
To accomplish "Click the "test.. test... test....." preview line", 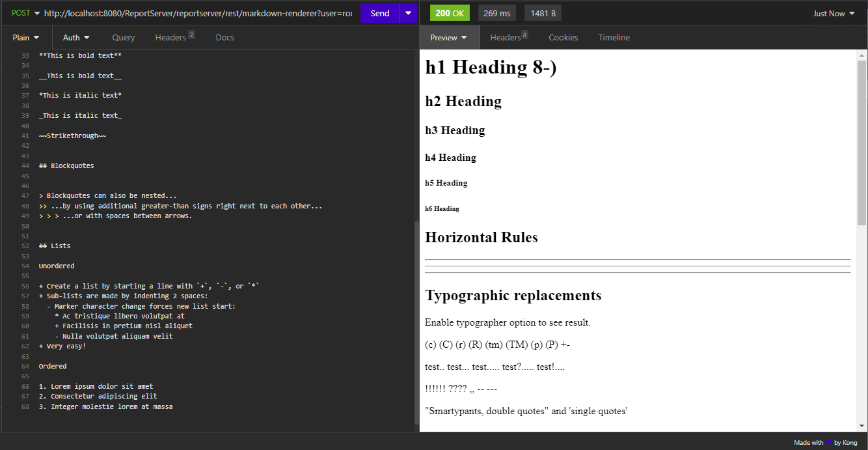I will tap(495, 367).
